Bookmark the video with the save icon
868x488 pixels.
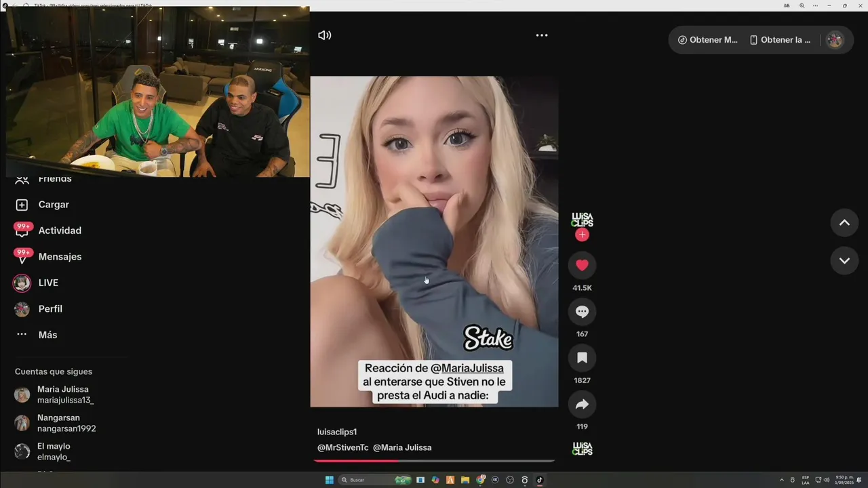pos(582,358)
